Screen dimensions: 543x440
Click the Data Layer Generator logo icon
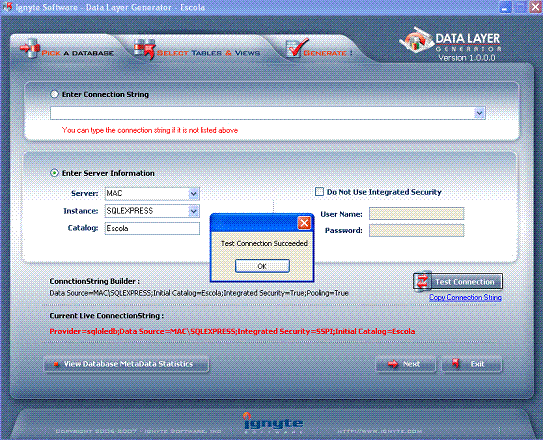(x=416, y=42)
